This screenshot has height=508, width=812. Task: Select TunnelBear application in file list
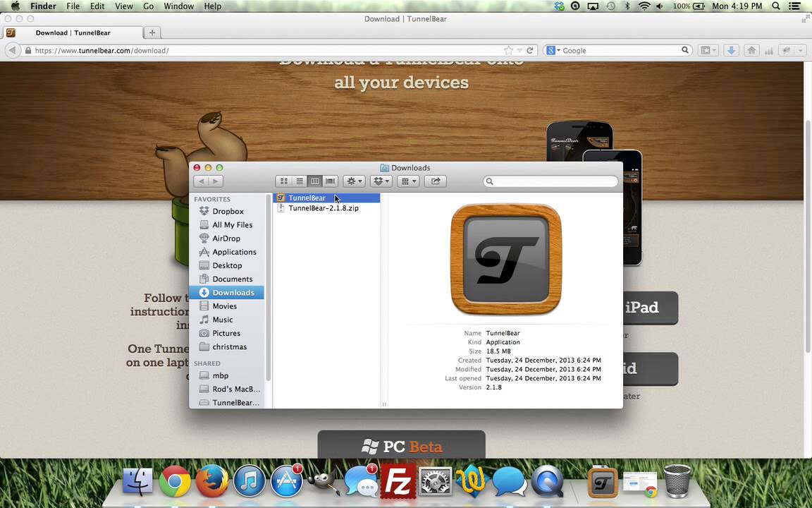[326, 198]
